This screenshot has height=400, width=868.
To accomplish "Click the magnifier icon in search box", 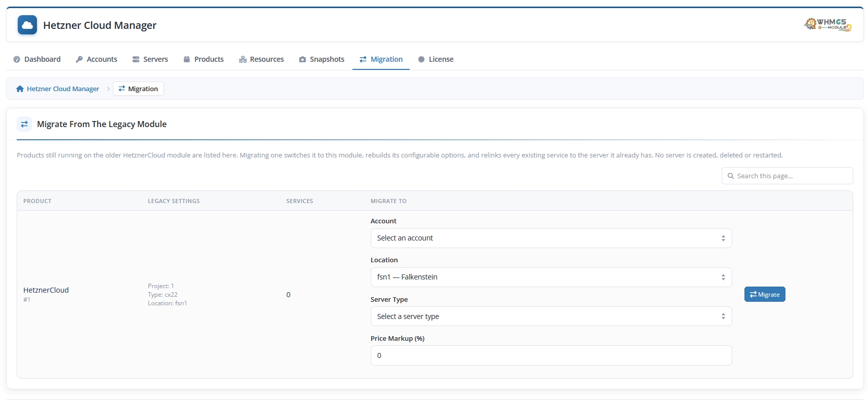I will tap(731, 176).
